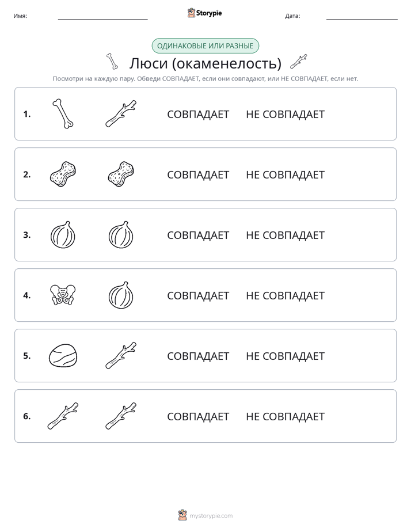Click the ОДИНАКОВЫЕ ИЛИ РАЗНЫЕ badge
The image size is (411, 532).
click(205, 46)
